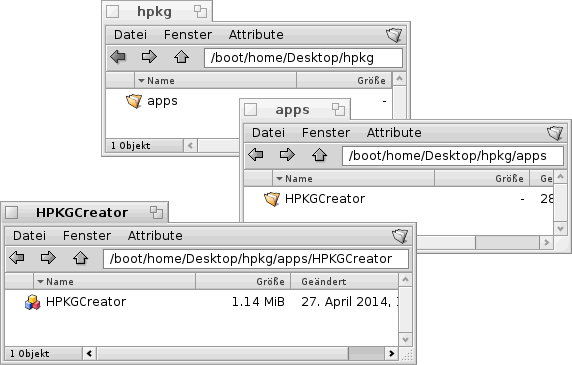Sort by Geändert column in HPKGCreator window
This screenshot has width=572, height=365.
[x=344, y=282]
